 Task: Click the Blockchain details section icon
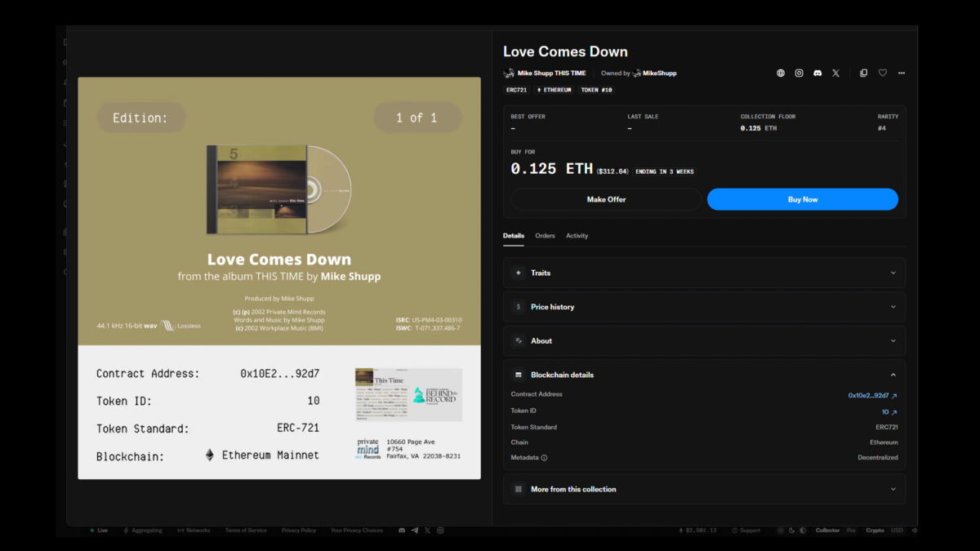point(518,375)
